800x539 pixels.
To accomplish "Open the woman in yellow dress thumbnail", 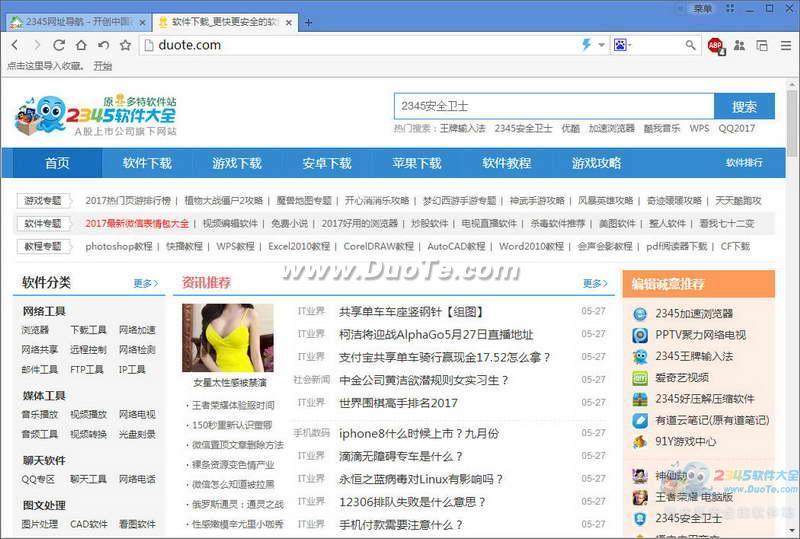I will (x=228, y=337).
